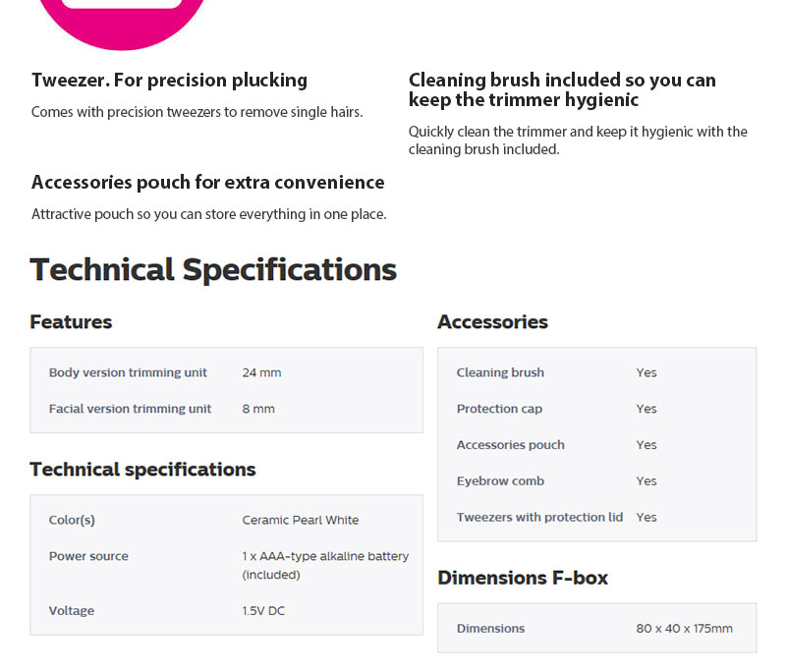Click the '24 mm' trimming unit value
The height and width of the screenshot is (672, 786).
click(x=261, y=373)
